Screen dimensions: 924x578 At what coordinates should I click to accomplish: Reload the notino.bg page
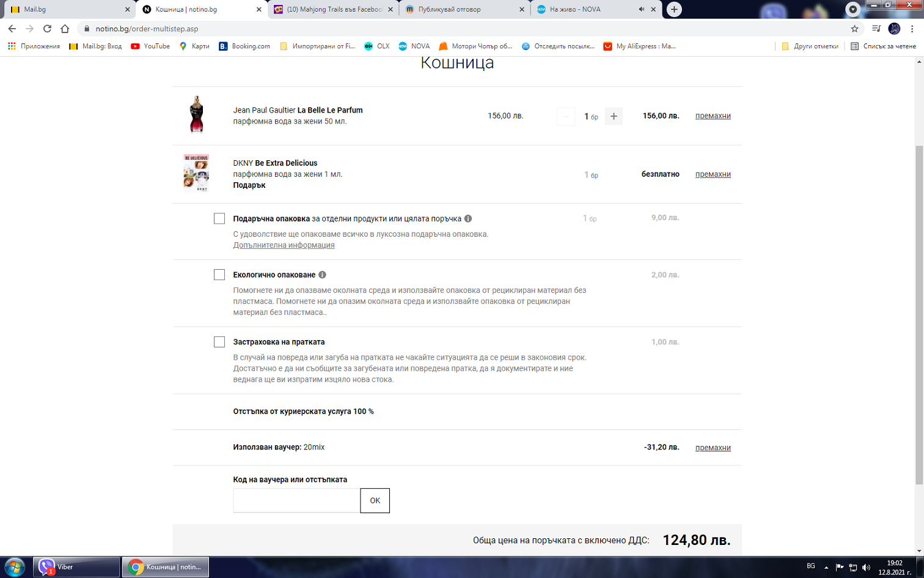pos(47,29)
